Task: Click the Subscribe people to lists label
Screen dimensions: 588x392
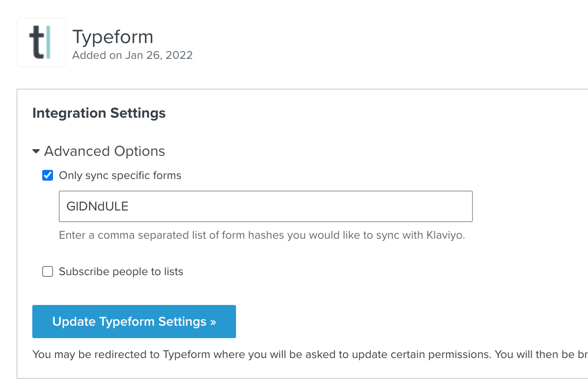Action: [121, 272]
